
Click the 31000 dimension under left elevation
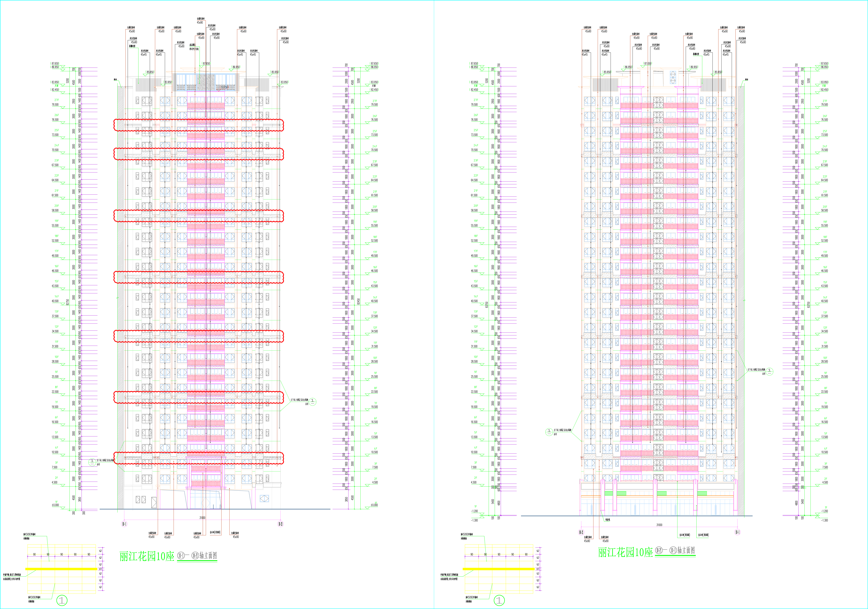tap(202, 518)
